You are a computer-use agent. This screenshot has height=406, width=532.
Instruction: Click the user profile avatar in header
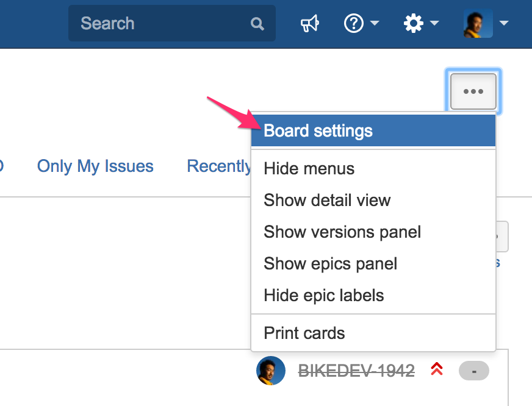(478, 23)
